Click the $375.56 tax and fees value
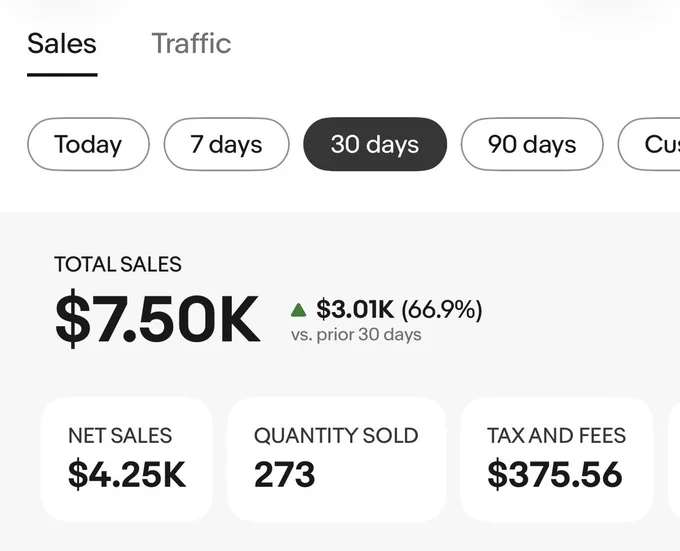 click(x=555, y=475)
